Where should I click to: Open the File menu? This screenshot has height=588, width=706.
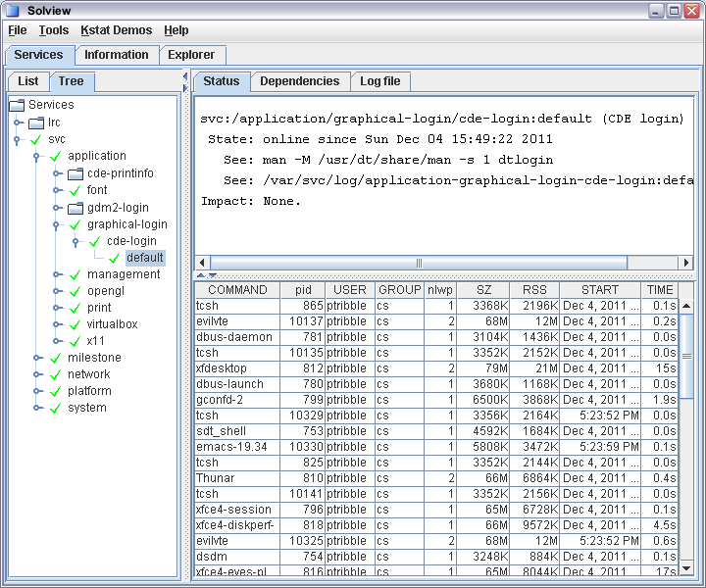click(x=18, y=30)
